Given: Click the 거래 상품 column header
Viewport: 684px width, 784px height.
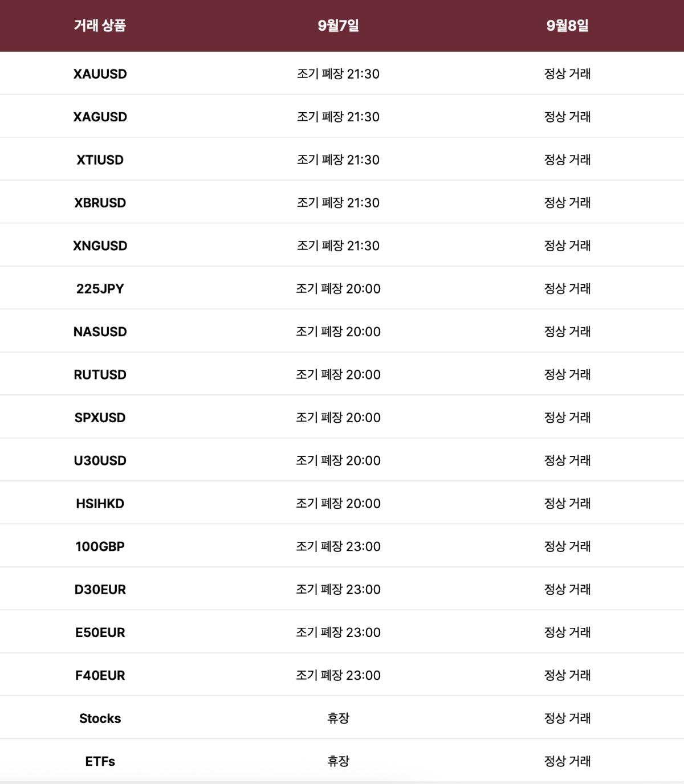Looking at the screenshot, I should 100,26.
